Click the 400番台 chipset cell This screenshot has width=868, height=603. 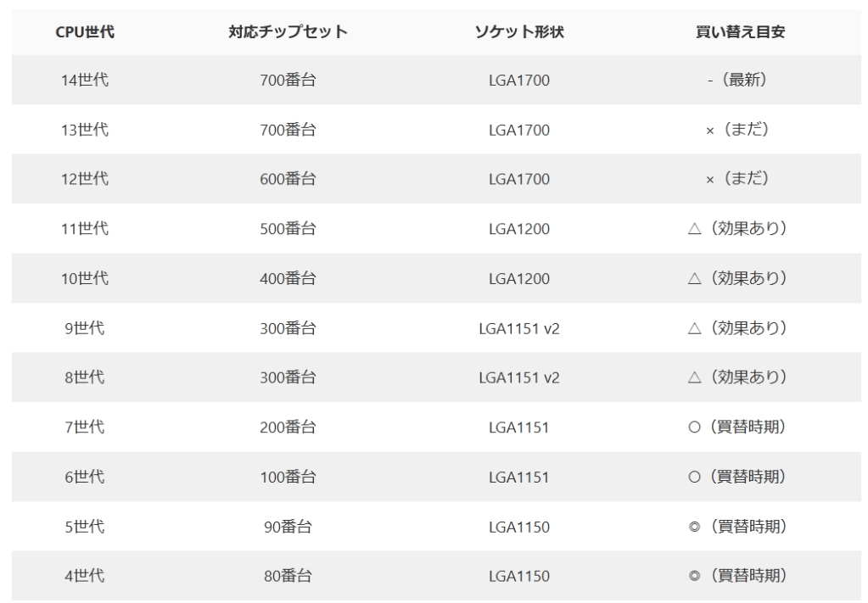[x=288, y=279]
